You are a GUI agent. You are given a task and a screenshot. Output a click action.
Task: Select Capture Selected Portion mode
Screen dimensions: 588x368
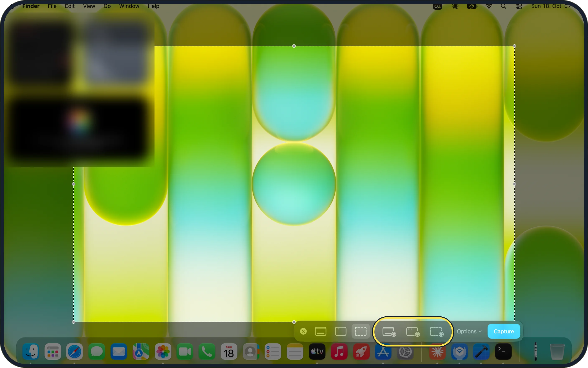click(361, 331)
